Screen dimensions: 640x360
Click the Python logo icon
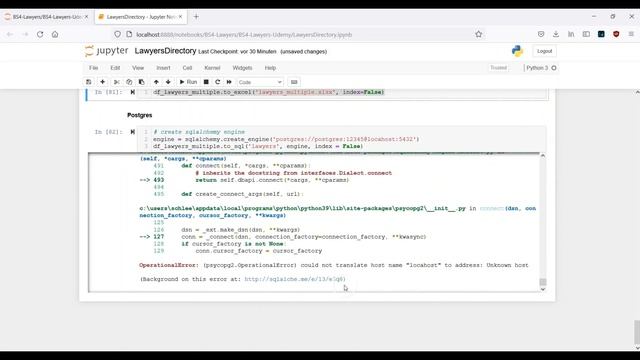517,51
